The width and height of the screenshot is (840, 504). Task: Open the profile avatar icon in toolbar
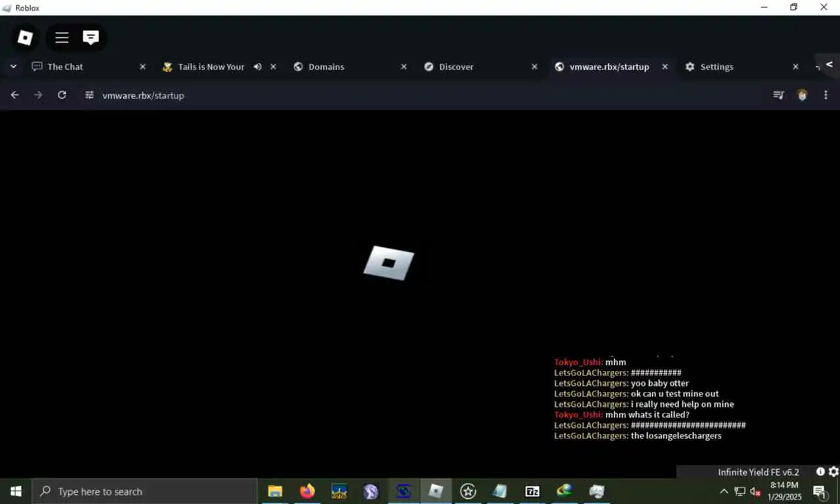pyautogui.click(x=802, y=95)
